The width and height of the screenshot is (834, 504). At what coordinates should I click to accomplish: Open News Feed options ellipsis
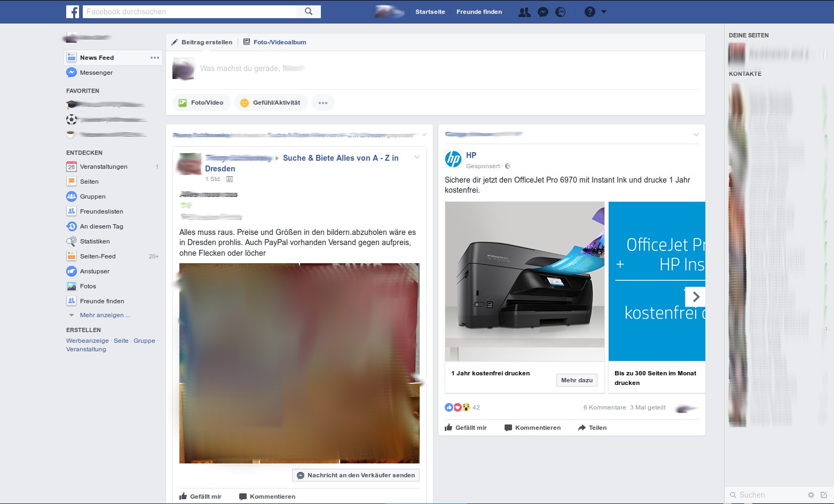click(155, 58)
